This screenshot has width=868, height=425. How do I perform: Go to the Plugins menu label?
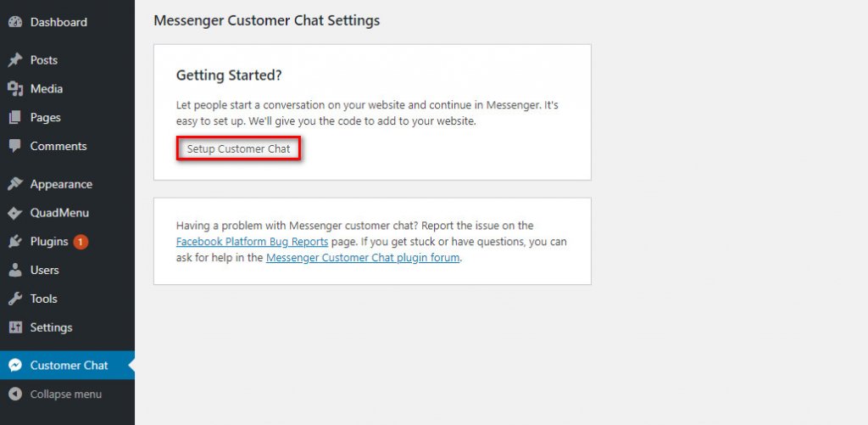[x=49, y=242]
